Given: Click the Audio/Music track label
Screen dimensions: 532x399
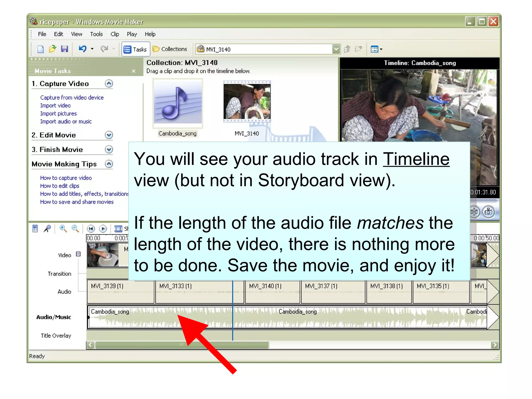Looking at the screenshot, I should pyautogui.click(x=54, y=317).
